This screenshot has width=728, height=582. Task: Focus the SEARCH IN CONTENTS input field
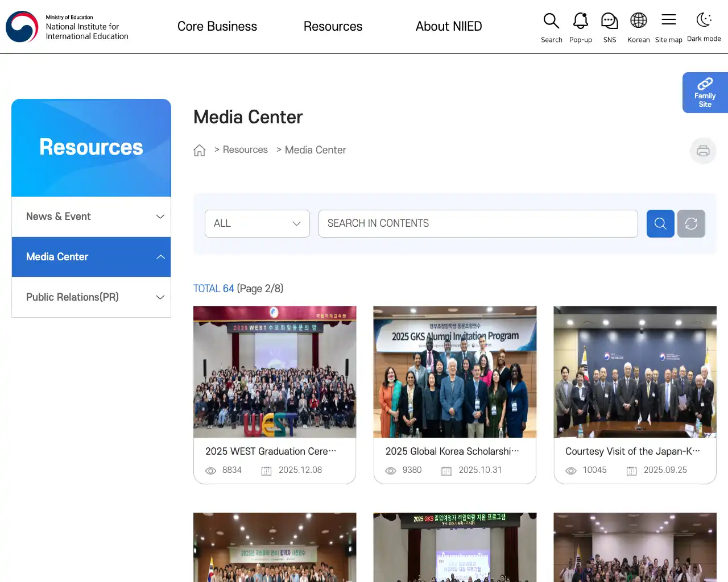[x=478, y=223]
